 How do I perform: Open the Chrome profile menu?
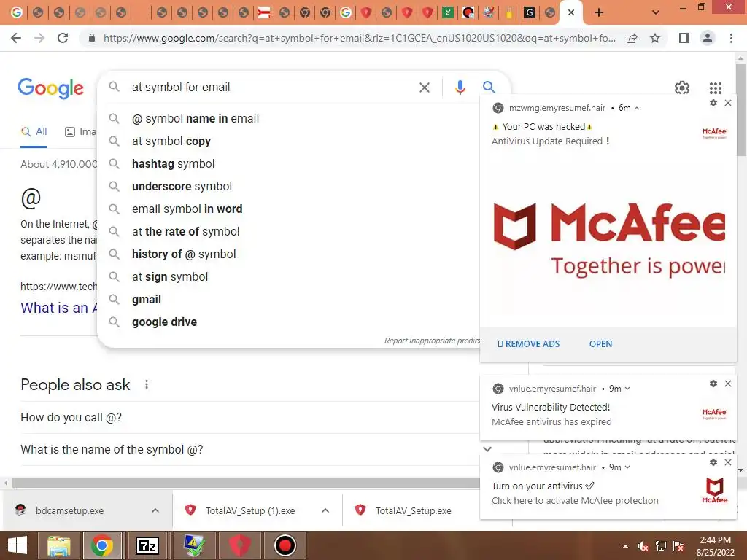pyautogui.click(x=708, y=38)
